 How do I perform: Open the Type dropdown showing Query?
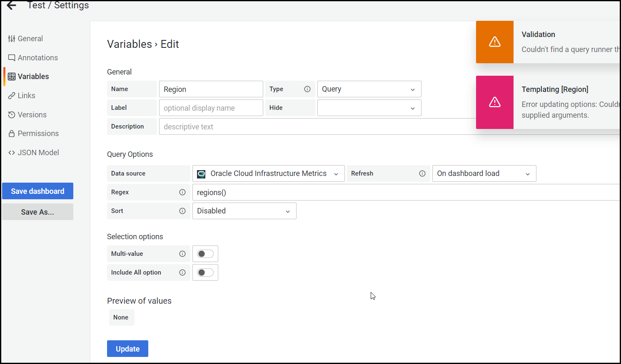pos(369,89)
